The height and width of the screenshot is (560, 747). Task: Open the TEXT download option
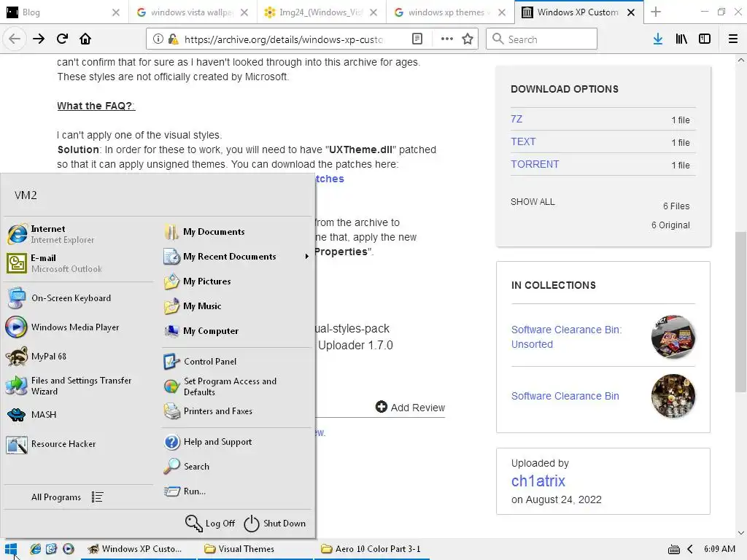coord(523,141)
